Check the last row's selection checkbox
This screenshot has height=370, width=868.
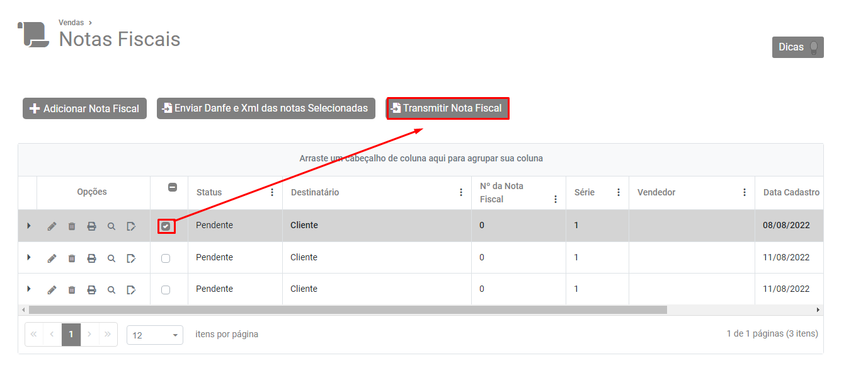[166, 290]
